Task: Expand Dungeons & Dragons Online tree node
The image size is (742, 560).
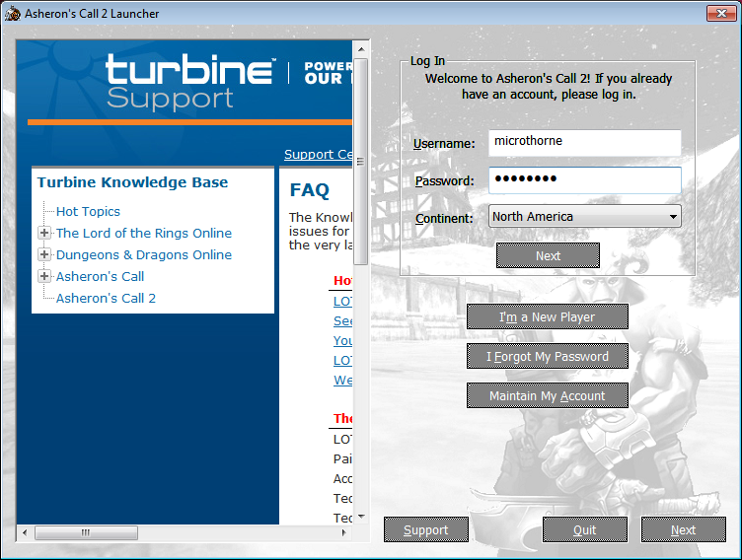Action: point(44,254)
